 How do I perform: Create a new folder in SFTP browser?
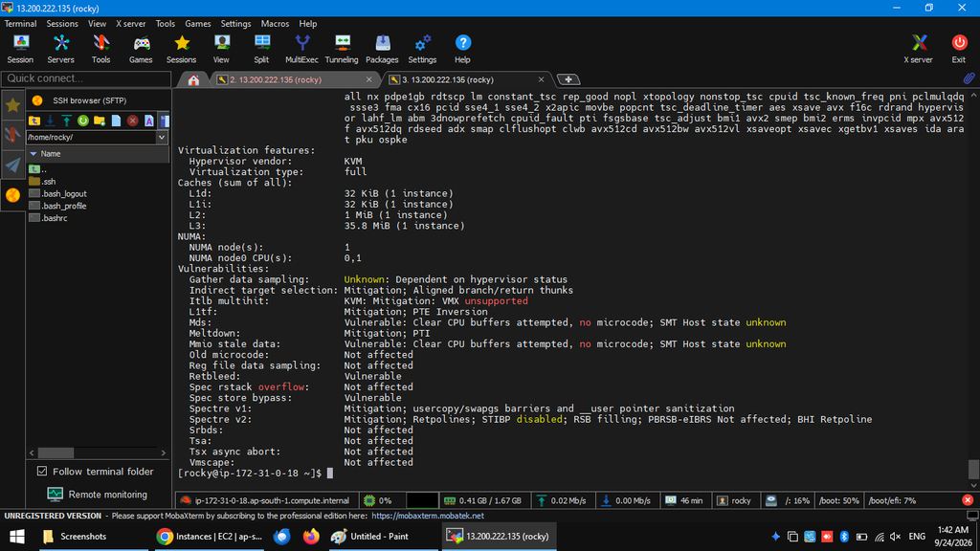(100, 121)
